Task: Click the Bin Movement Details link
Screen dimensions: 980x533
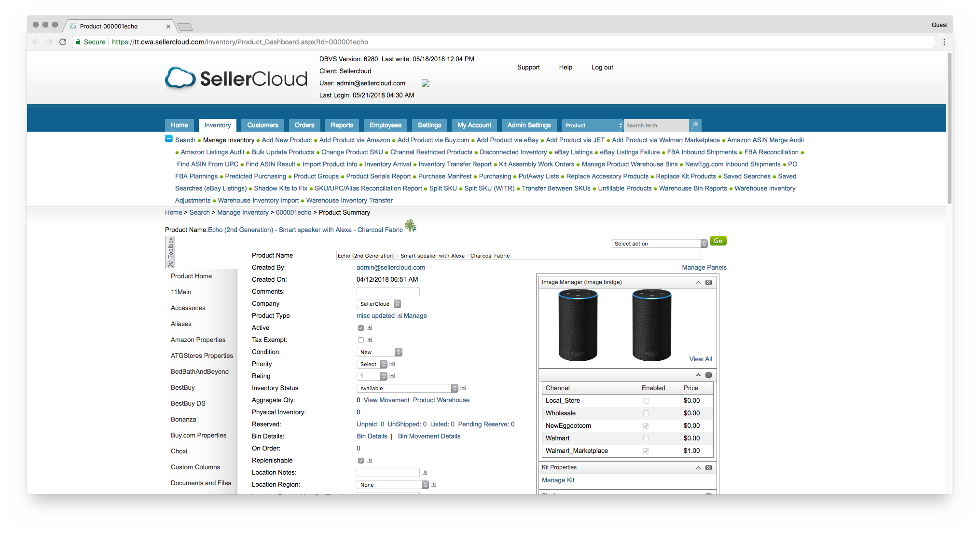Action: [x=429, y=437]
